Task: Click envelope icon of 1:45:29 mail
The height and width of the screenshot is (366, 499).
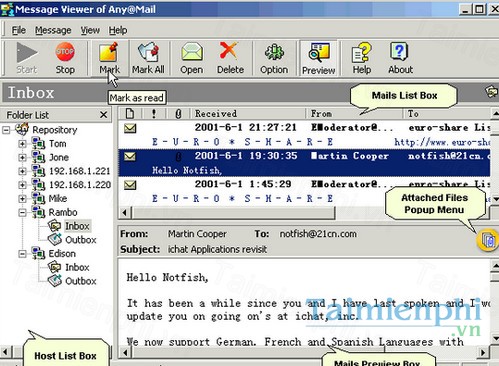Action: tap(130, 184)
